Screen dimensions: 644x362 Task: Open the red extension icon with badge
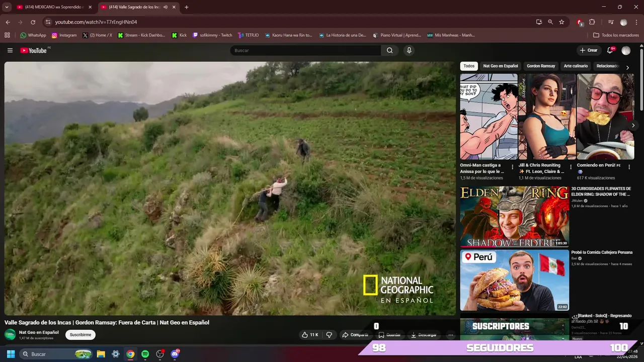[580, 22]
